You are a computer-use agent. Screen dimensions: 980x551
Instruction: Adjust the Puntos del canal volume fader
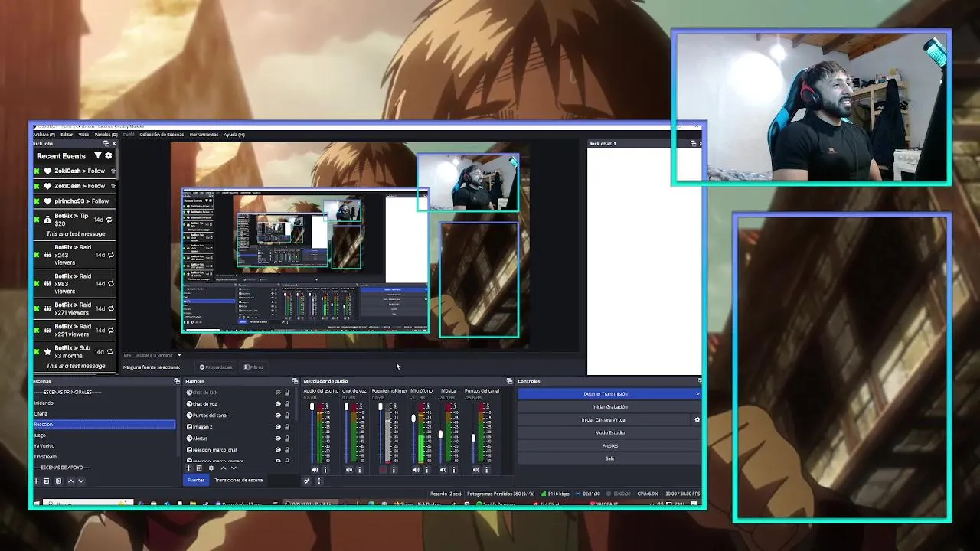tap(473, 438)
